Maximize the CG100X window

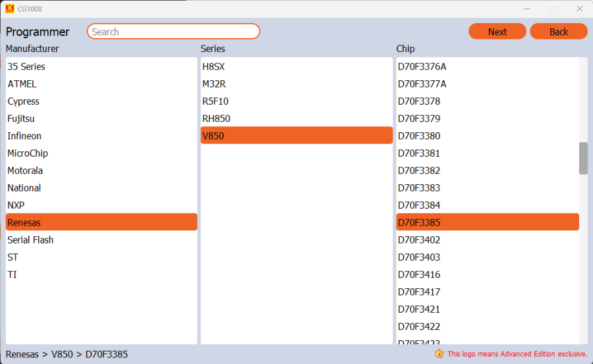pos(553,9)
